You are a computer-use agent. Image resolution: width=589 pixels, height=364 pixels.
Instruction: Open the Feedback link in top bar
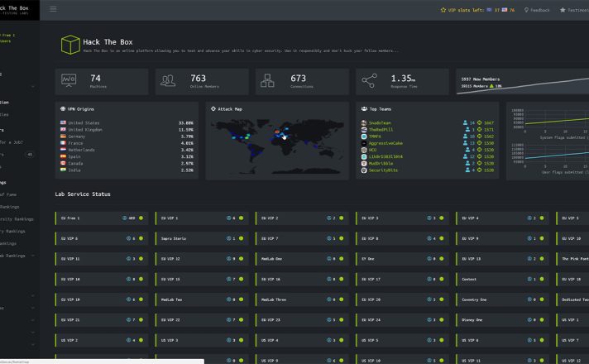(540, 10)
